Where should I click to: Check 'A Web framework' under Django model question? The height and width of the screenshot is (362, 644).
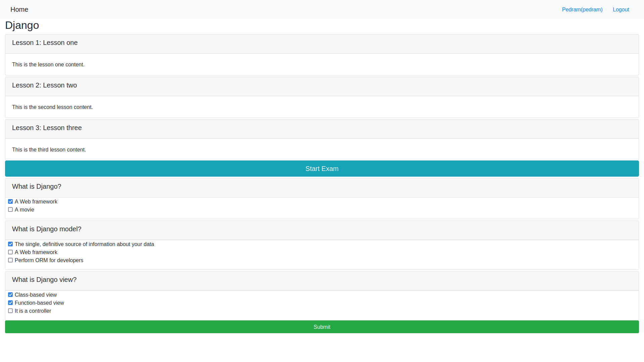pos(10,252)
